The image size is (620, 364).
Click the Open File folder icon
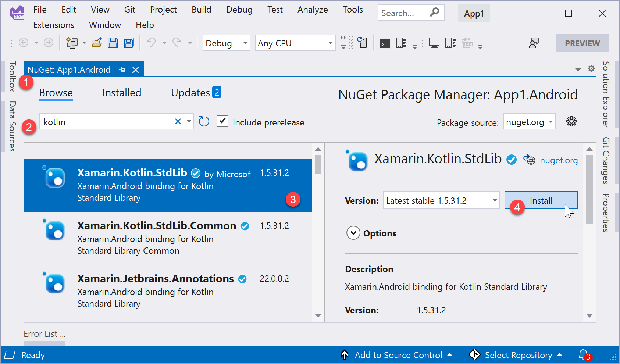pyautogui.click(x=97, y=43)
